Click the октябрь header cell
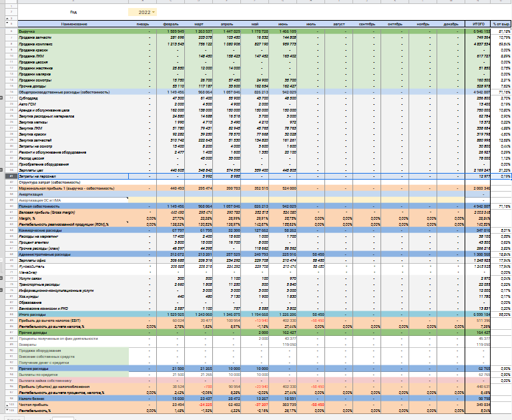This screenshot has height=420, width=512. click(x=395, y=24)
